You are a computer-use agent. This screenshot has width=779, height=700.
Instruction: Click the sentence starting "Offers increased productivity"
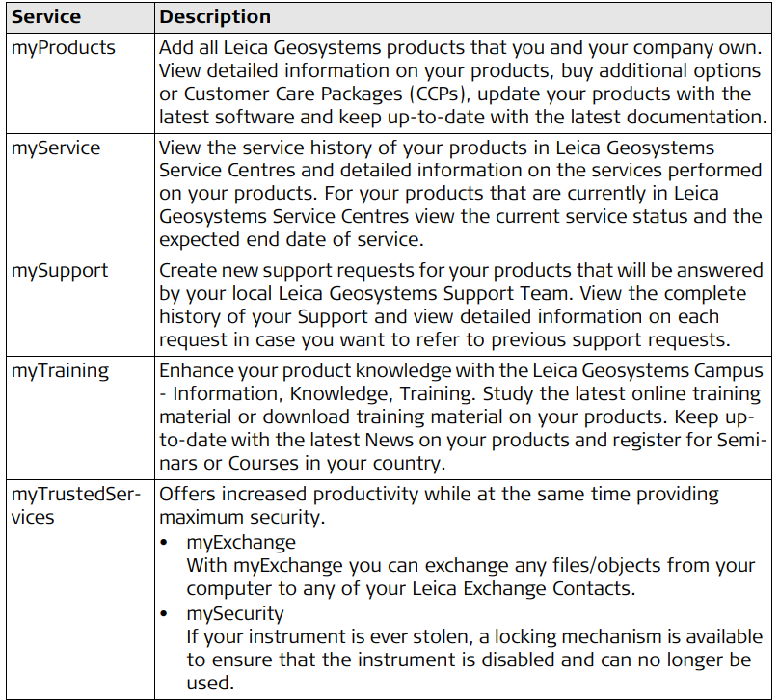click(x=439, y=505)
